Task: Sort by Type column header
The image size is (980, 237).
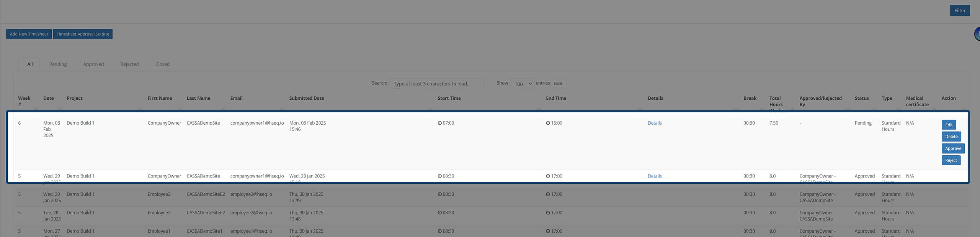Action: point(887,98)
